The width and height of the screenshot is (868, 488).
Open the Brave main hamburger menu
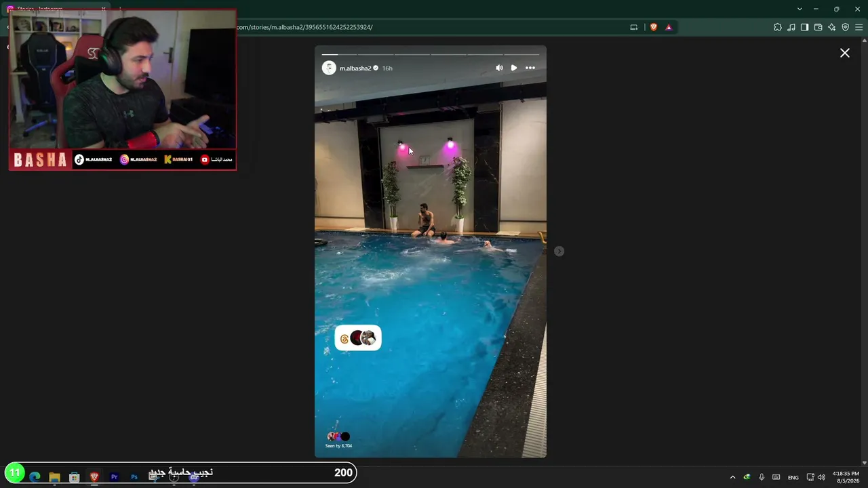(x=859, y=27)
